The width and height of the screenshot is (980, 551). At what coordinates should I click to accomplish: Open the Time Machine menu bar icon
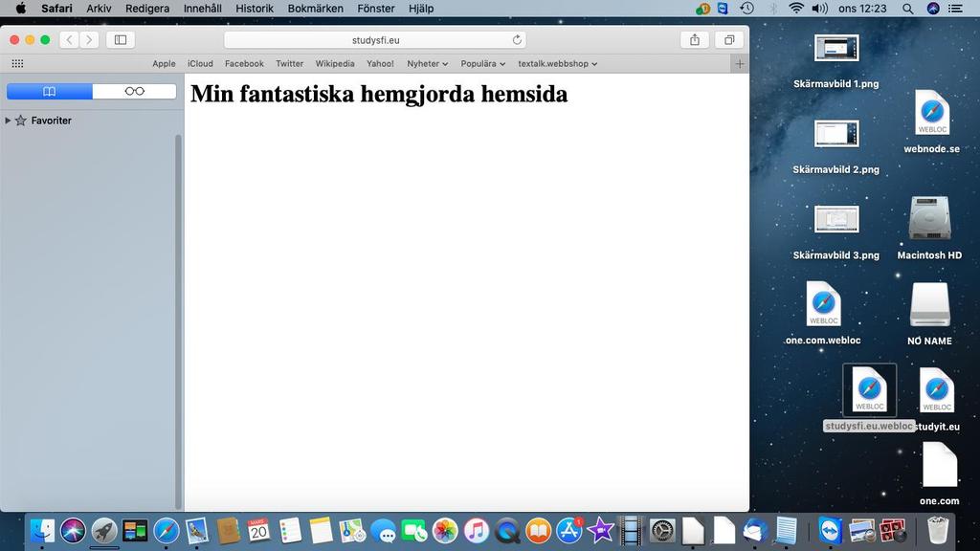click(x=746, y=9)
